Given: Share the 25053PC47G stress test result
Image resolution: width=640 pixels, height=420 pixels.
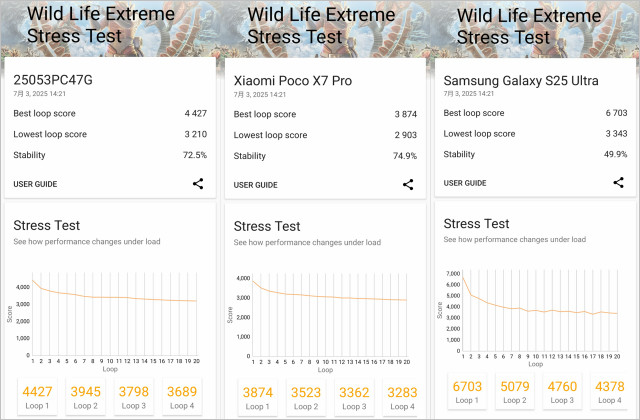Looking at the screenshot, I should pos(198,183).
